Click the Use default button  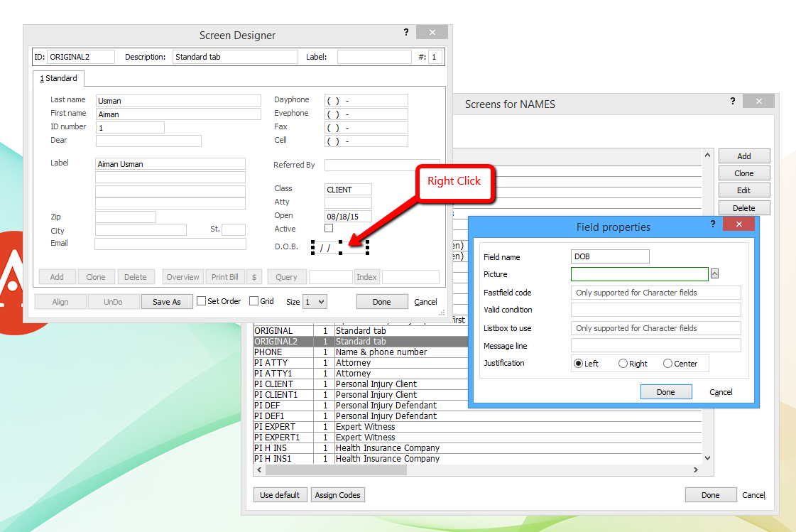[x=280, y=494]
